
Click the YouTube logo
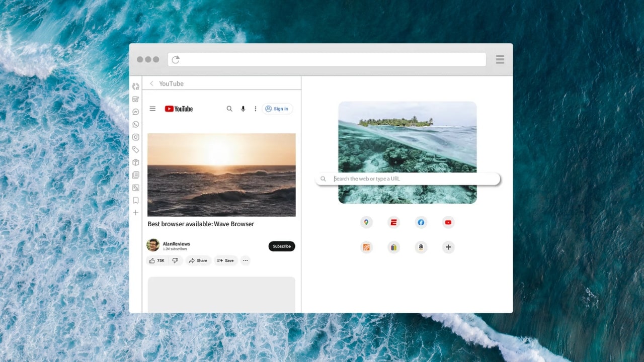coord(179,109)
